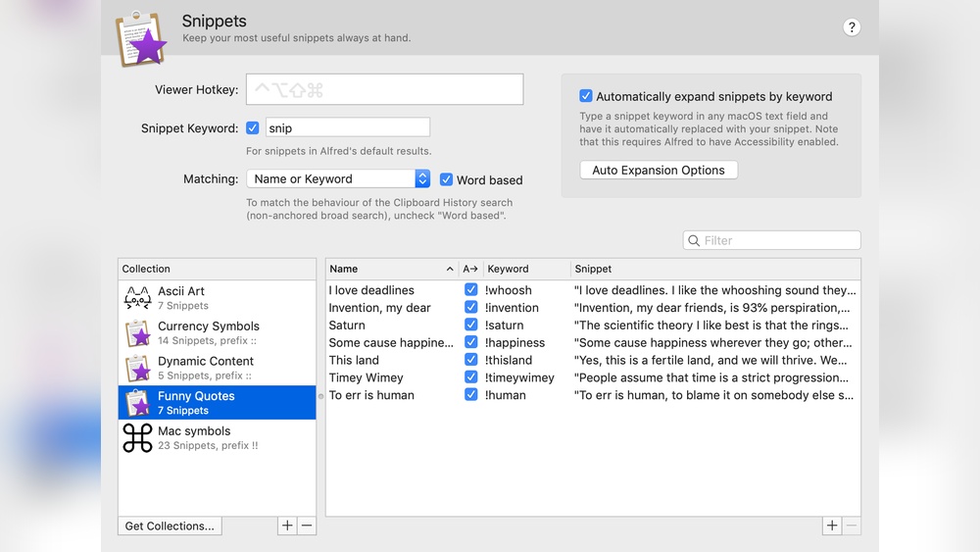Toggle auto-expand for !invention snippet
The width and height of the screenshot is (980, 552).
471,307
